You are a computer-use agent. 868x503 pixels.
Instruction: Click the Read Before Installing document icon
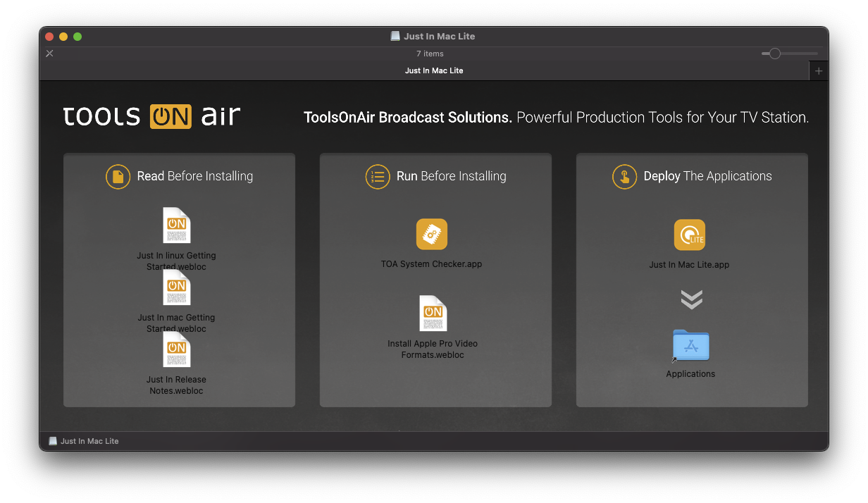point(118,177)
